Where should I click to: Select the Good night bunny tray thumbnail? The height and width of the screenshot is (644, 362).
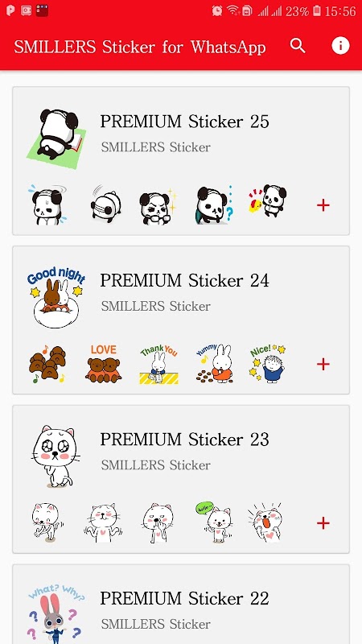click(x=56, y=298)
